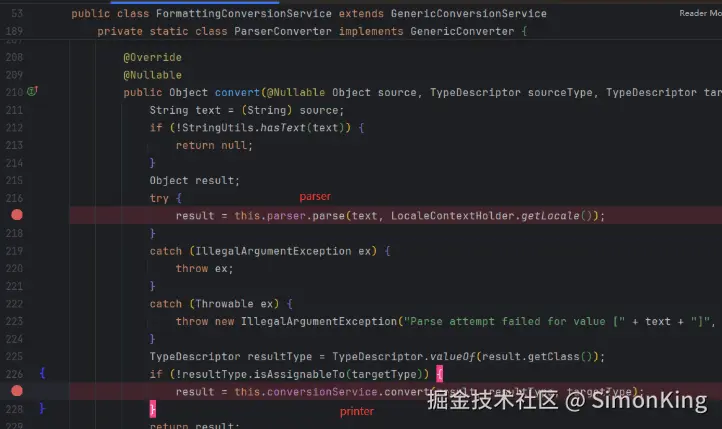This screenshot has height=429, width=722.
Task: Jump to sticky line class ParserConverter
Action: coord(312,31)
